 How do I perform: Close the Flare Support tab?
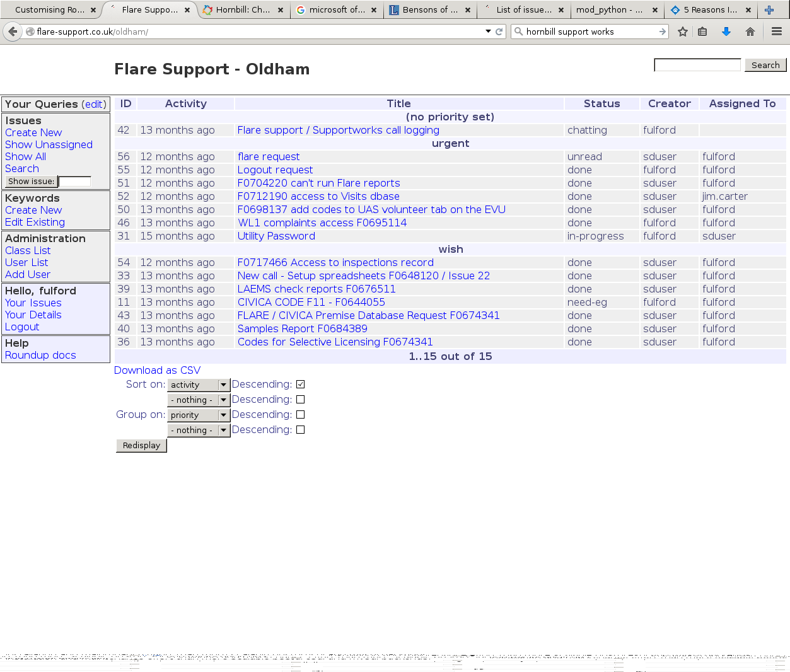187,10
